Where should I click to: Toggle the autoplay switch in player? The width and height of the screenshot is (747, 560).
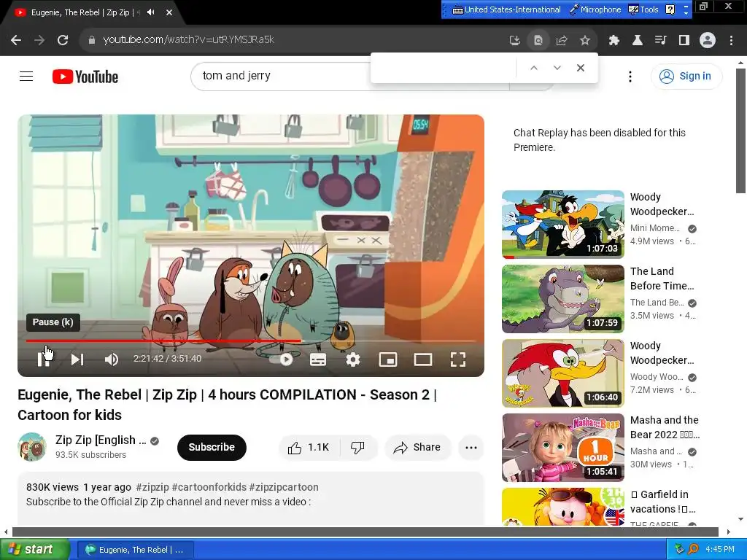pyautogui.click(x=282, y=359)
